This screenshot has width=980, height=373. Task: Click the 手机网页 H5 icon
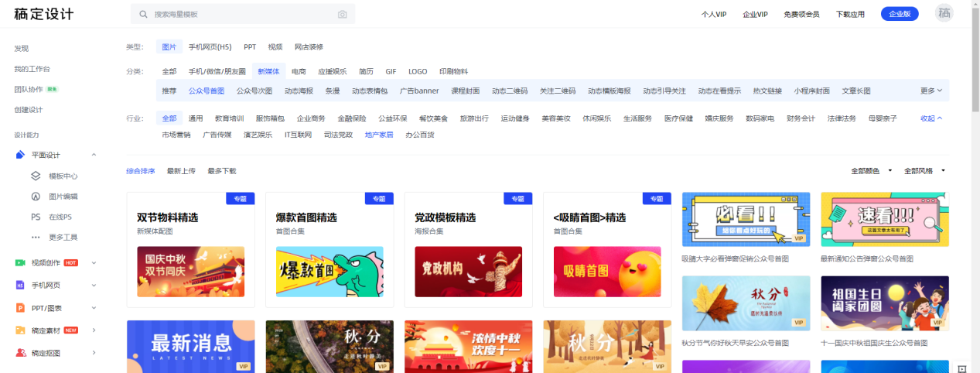20,285
